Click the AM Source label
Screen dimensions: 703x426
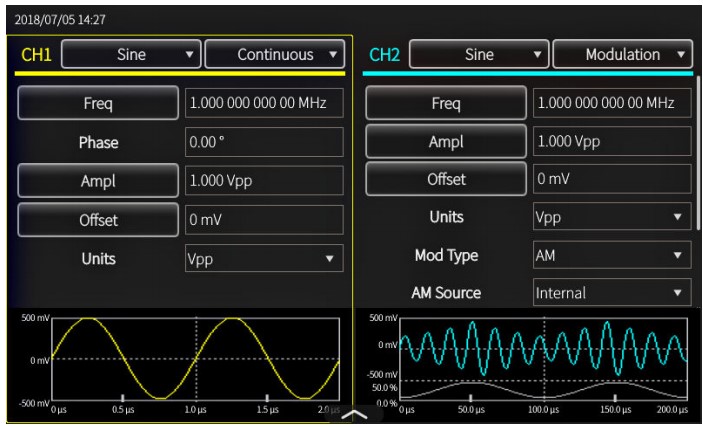(x=446, y=293)
